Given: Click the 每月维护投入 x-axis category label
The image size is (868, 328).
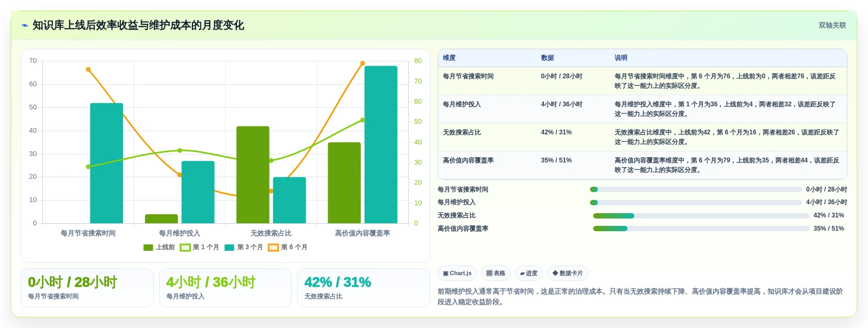Looking at the screenshot, I should pyautogui.click(x=180, y=233).
